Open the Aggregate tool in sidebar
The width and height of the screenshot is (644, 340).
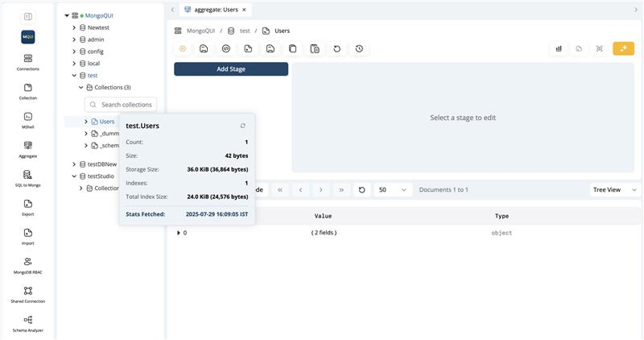[28, 149]
